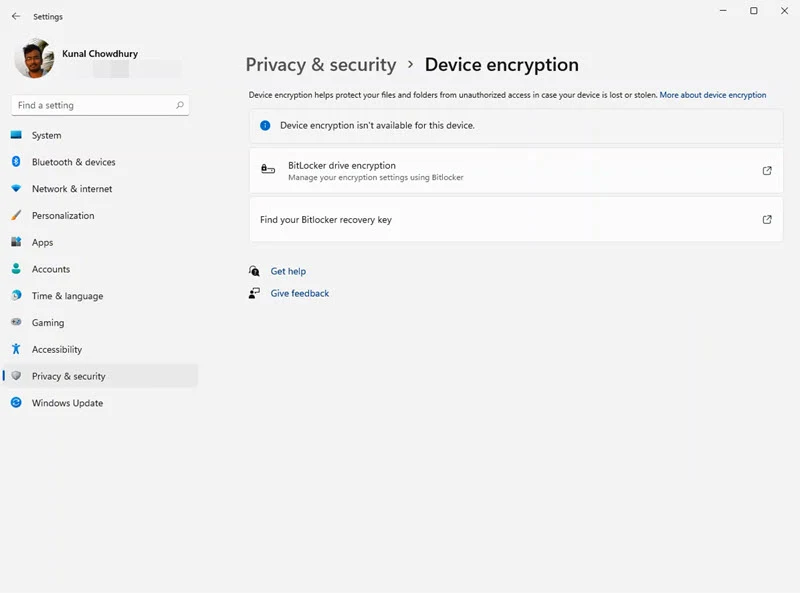Open Apps settings category
Screen dimensions: 800x593
[x=42, y=242]
